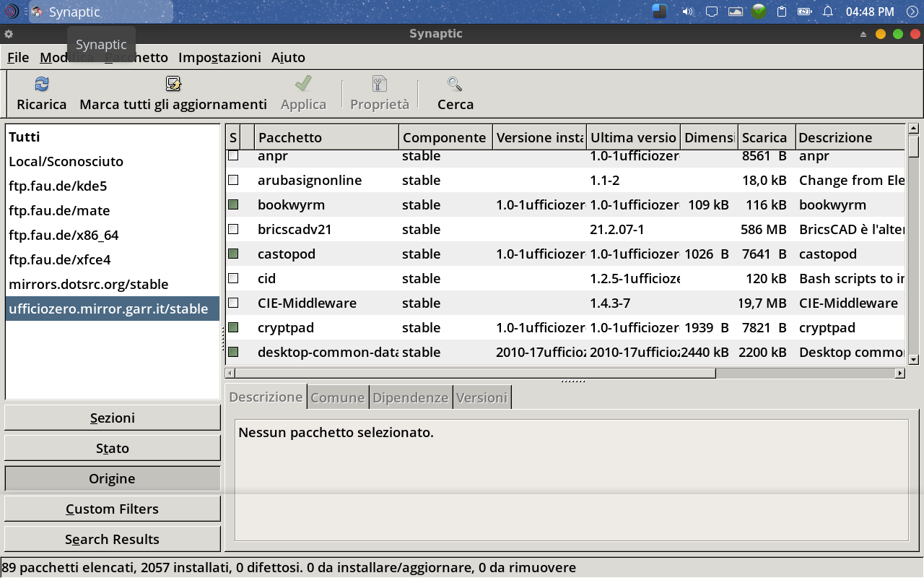This screenshot has width=924, height=578.
Task: Click the horizontal scrollbar under the package list
Action: coord(473,374)
